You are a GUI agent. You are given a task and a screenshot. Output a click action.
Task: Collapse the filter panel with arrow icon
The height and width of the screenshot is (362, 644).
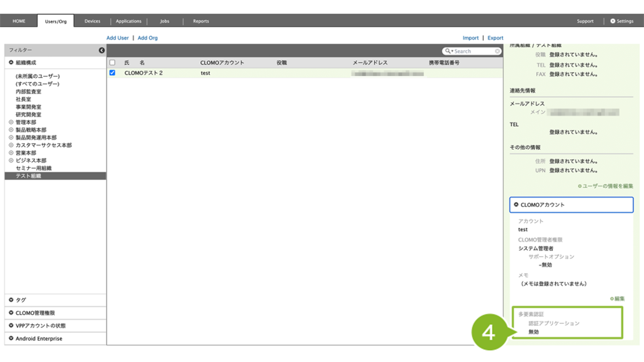[102, 50]
